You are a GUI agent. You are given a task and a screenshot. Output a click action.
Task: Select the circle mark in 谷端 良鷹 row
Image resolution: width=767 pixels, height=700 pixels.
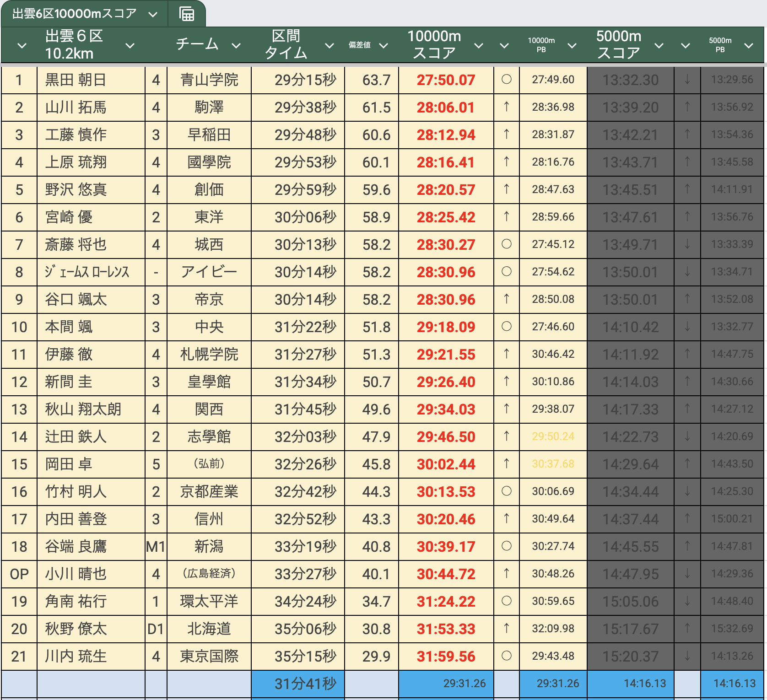[507, 546]
